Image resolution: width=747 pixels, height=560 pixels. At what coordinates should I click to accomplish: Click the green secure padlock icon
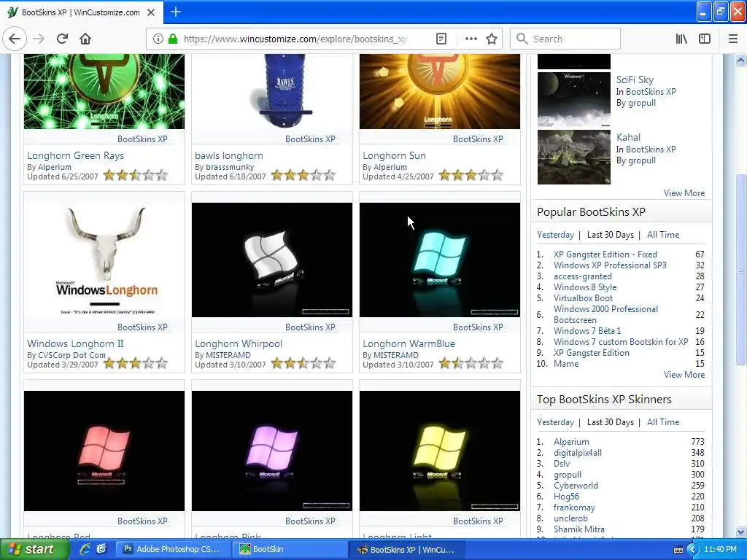(x=173, y=39)
